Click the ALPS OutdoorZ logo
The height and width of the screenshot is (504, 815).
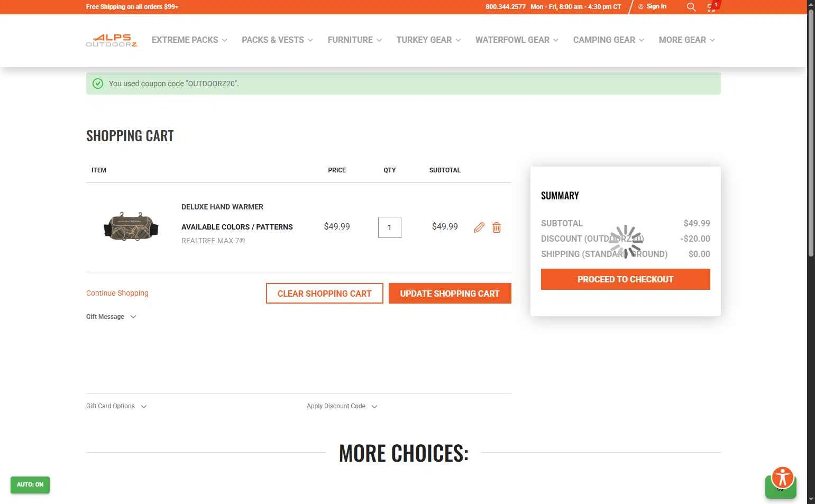point(112,40)
